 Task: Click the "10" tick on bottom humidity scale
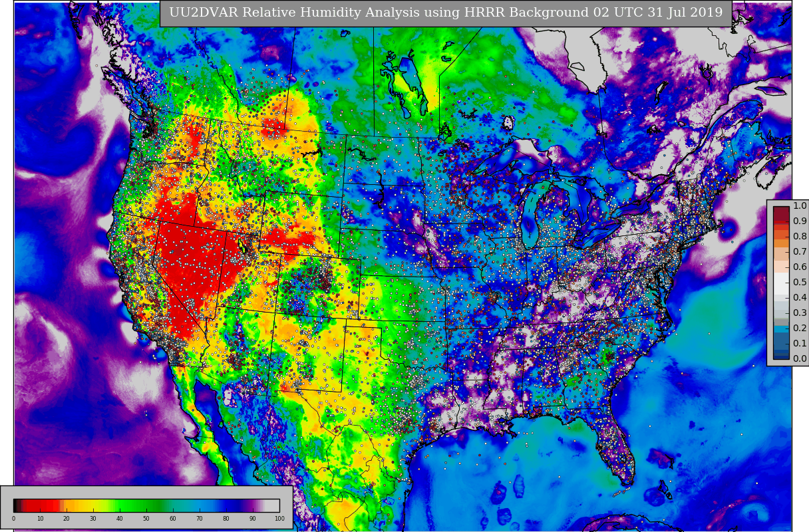coord(40,519)
